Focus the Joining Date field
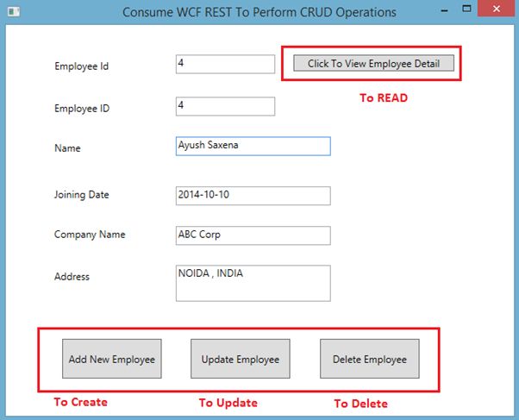Screen dimensions: 519x420 253,196
